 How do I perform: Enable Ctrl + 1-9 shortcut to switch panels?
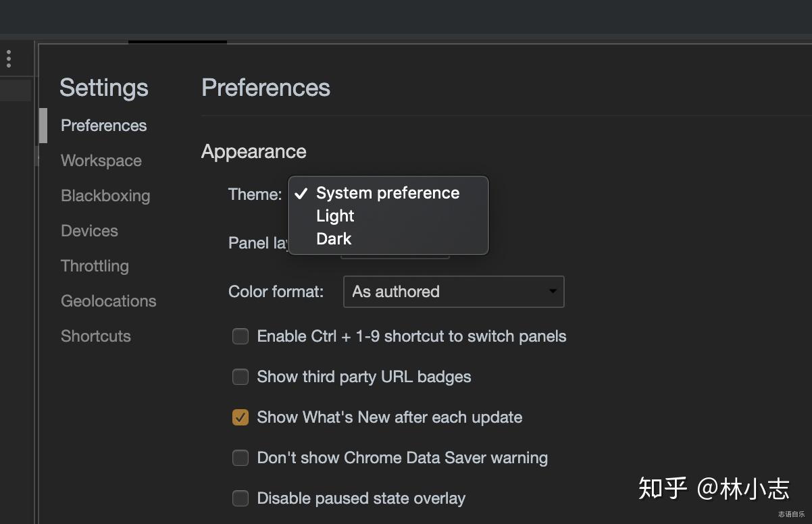click(240, 336)
